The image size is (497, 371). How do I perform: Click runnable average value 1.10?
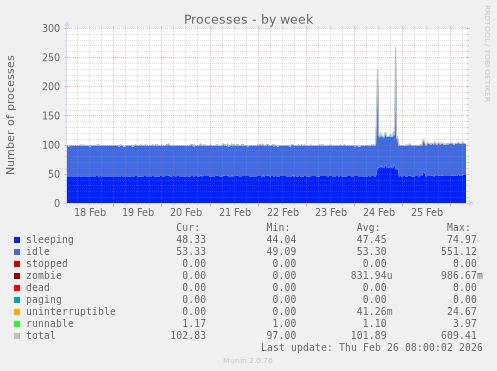click(375, 324)
